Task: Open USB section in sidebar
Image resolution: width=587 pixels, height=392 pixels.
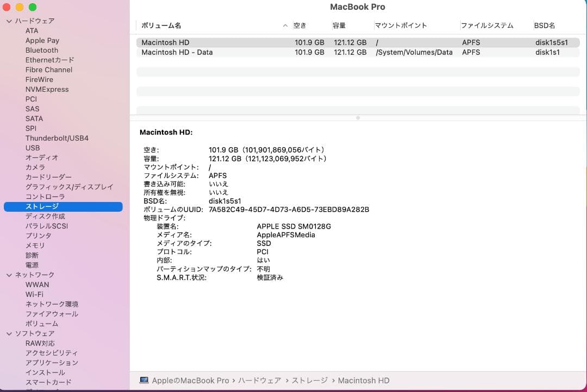Action: pyautogui.click(x=33, y=148)
